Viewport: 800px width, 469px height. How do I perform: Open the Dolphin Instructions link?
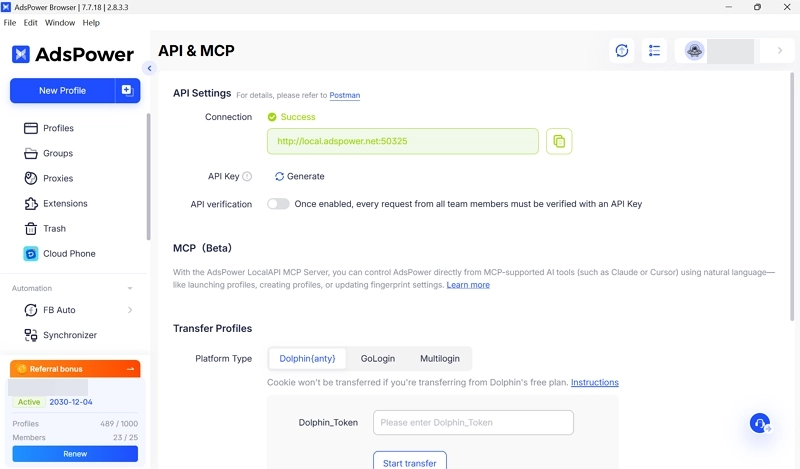pyautogui.click(x=594, y=382)
